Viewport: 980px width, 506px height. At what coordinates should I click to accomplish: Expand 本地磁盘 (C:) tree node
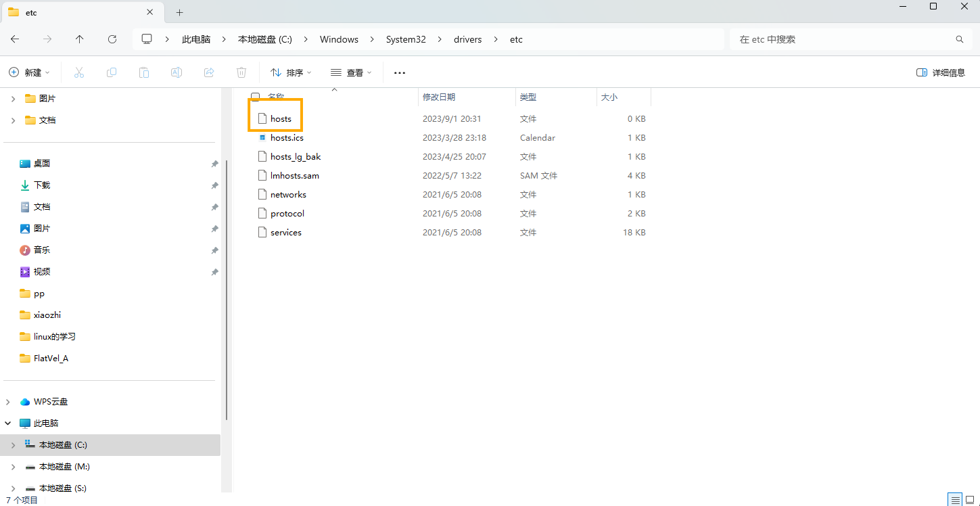[14, 445]
